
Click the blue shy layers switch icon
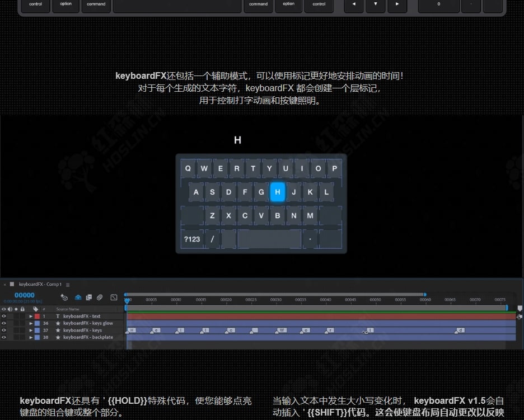pyautogui.click(x=78, y=297)
